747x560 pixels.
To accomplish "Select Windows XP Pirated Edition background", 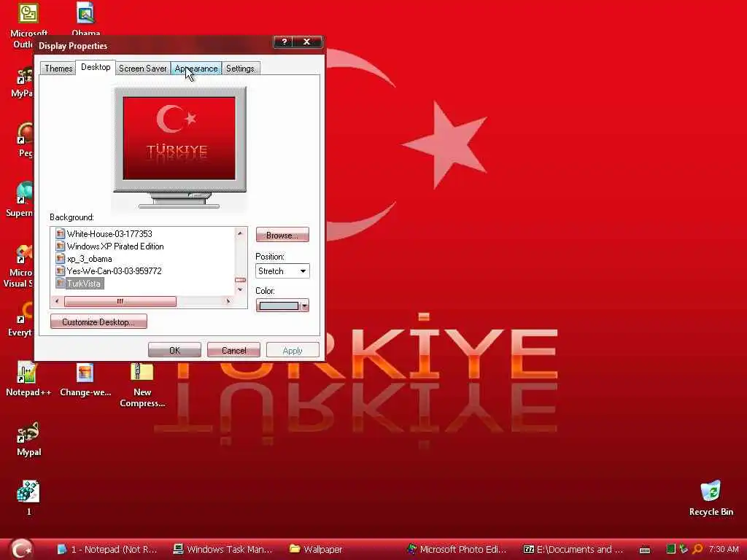I will (x=115, y=246).
